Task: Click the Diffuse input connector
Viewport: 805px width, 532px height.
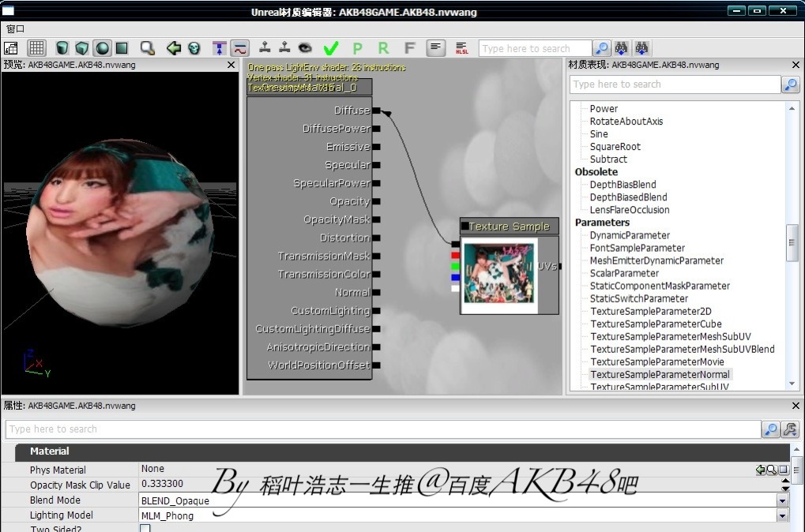Action: 376,111
